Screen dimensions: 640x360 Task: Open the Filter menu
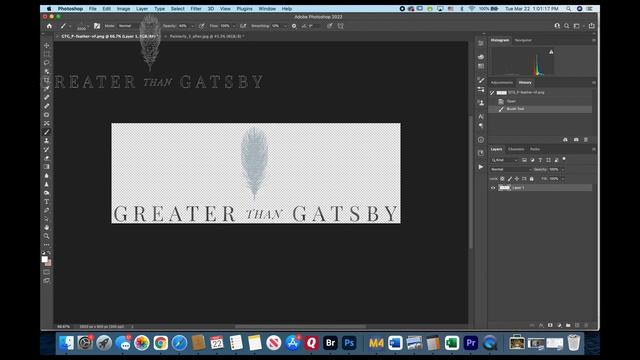coord(196,9)
